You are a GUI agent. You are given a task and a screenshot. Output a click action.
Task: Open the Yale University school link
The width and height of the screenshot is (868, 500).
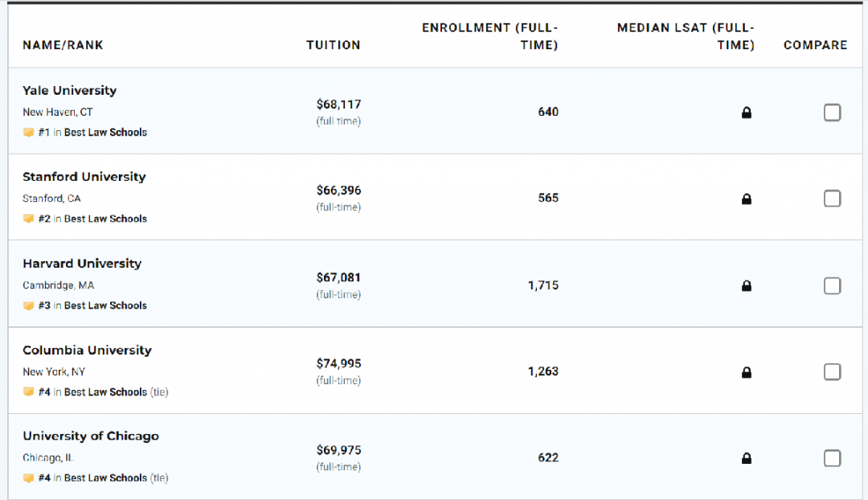click(x=69, y=91)
